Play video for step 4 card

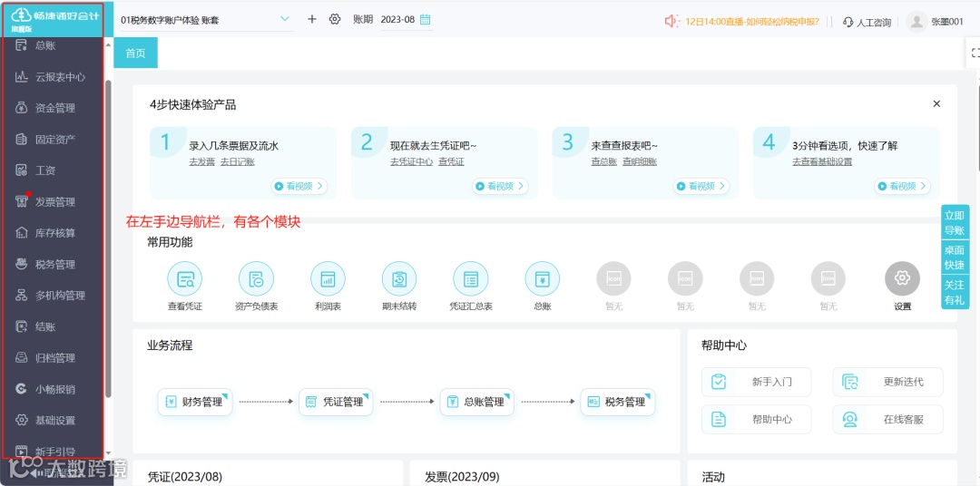(902, 186)
